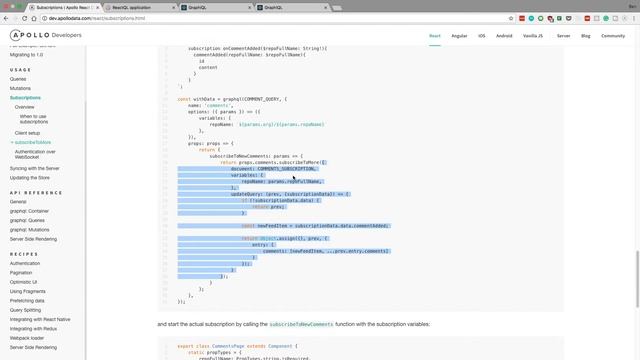The image size is (640, 360).
Task: Jump to 'When to use subscriptions'
Action: point(34,119)
